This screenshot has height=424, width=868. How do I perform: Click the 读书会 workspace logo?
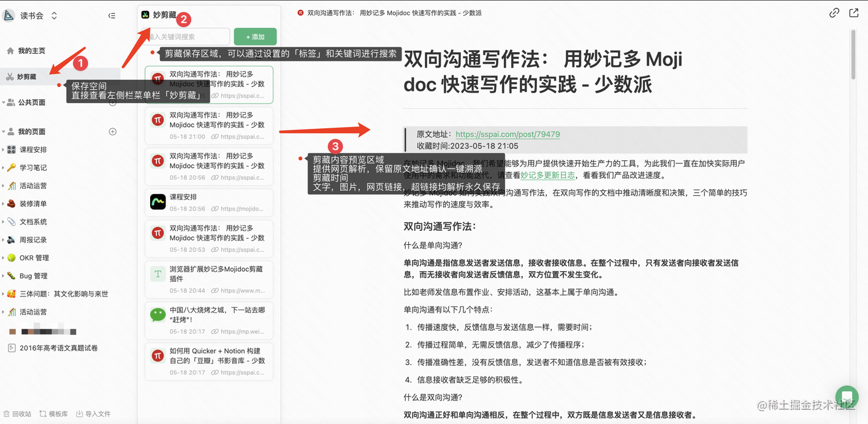(9, 15)
